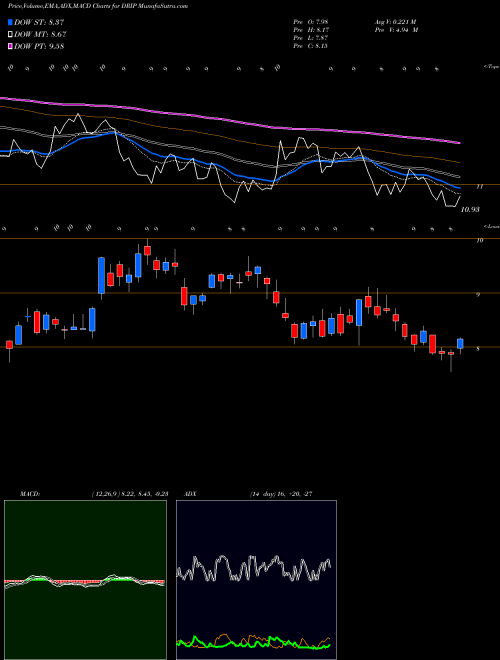Click the 'MACD:' panel heading
This screenshot has height=660, width=500.
point(30,494)
